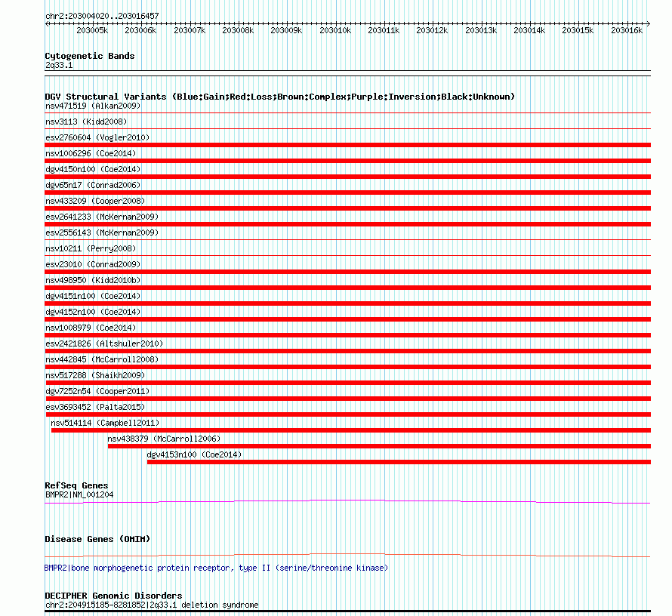Open the nsv514114 (Campbell2011) variant
This screenshot has width=672, height=616.
click(x=105, y=423)
